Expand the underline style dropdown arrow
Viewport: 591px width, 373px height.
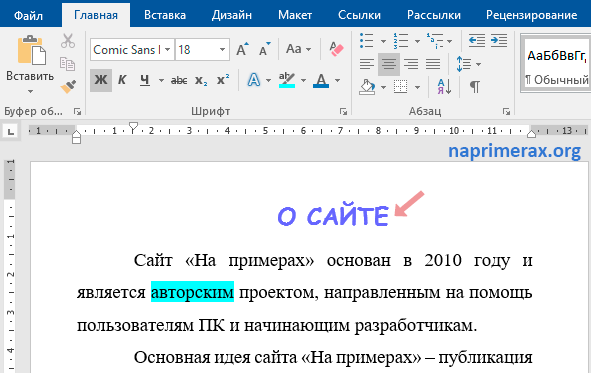pyautogui.click(x=161, y=80)
